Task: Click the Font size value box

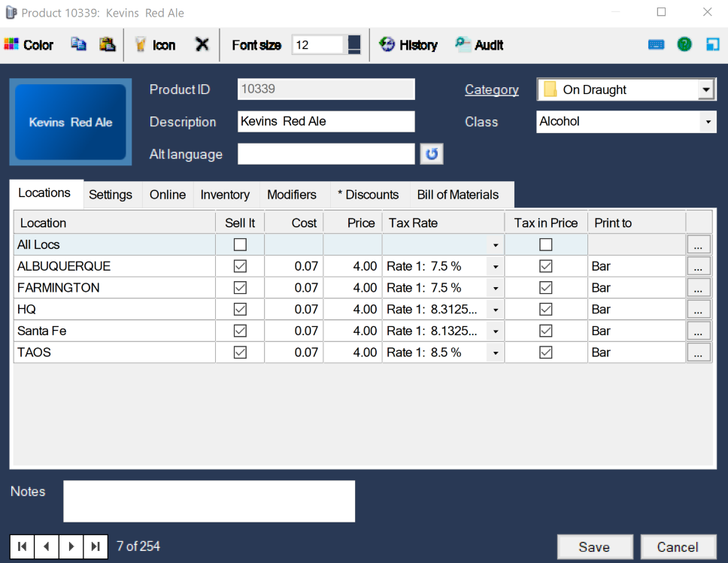Action: tap(320, 45)
